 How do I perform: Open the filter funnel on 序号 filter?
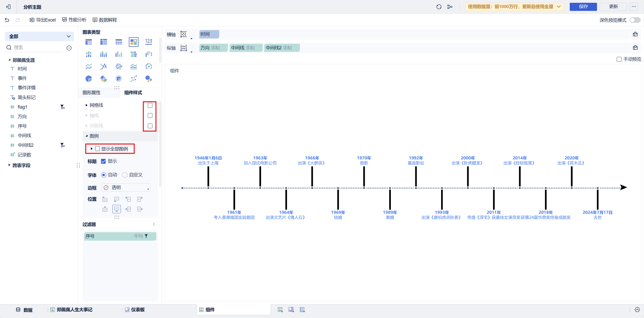tap(146, 236)
